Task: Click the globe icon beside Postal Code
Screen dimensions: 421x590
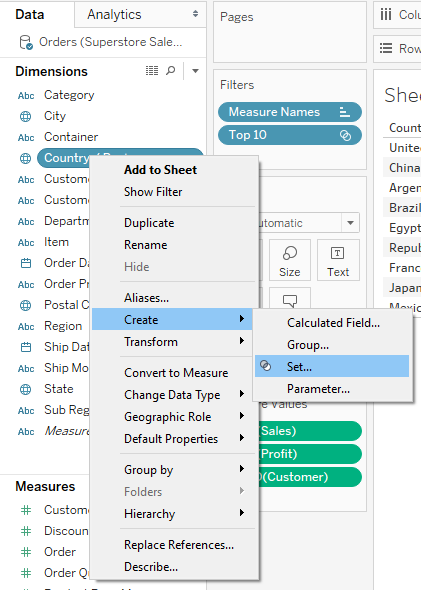Action: pos(26,305)
